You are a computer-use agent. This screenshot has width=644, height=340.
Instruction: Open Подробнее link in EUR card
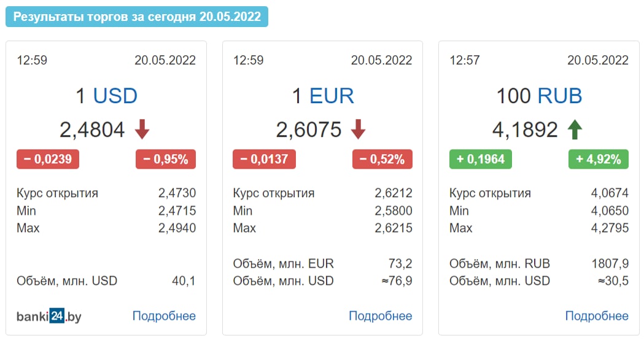(380, 316)
